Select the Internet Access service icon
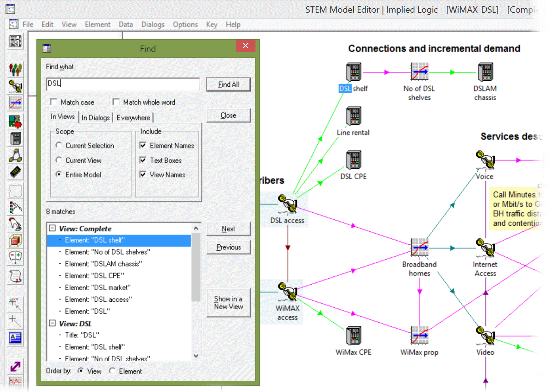The width and height of the screenshot is (549, 392). [486, 248]
